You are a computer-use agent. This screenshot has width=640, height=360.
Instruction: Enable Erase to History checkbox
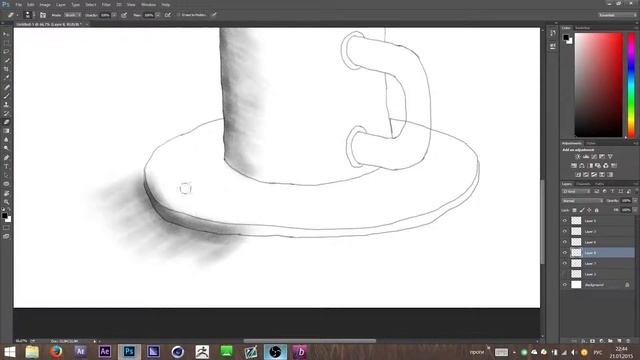178,15
